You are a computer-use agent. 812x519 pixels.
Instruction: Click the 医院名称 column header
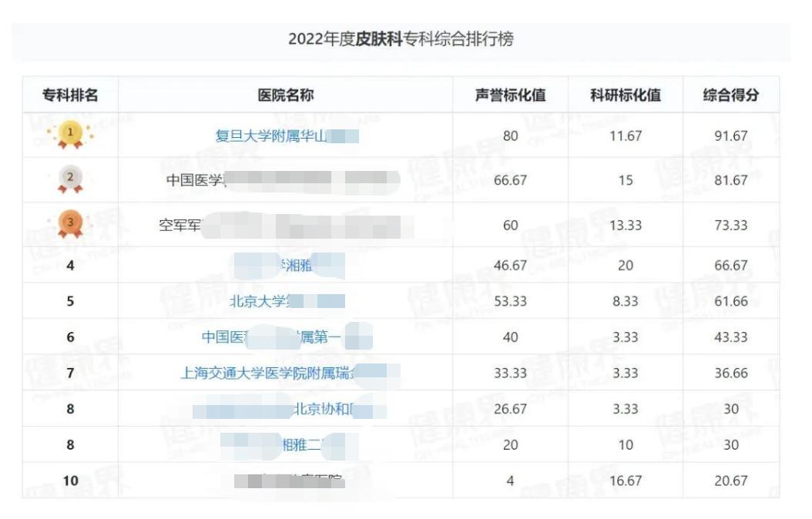286,95
